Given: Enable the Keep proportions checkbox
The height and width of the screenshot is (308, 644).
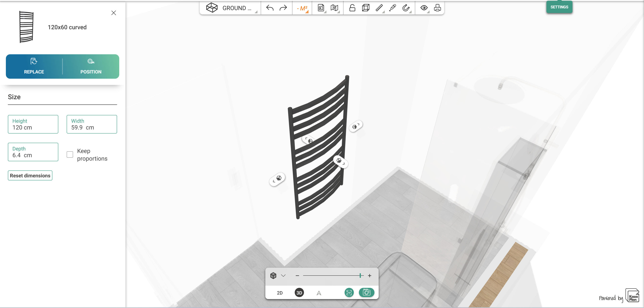Looking at the screenshot, I should click(70, 155).
